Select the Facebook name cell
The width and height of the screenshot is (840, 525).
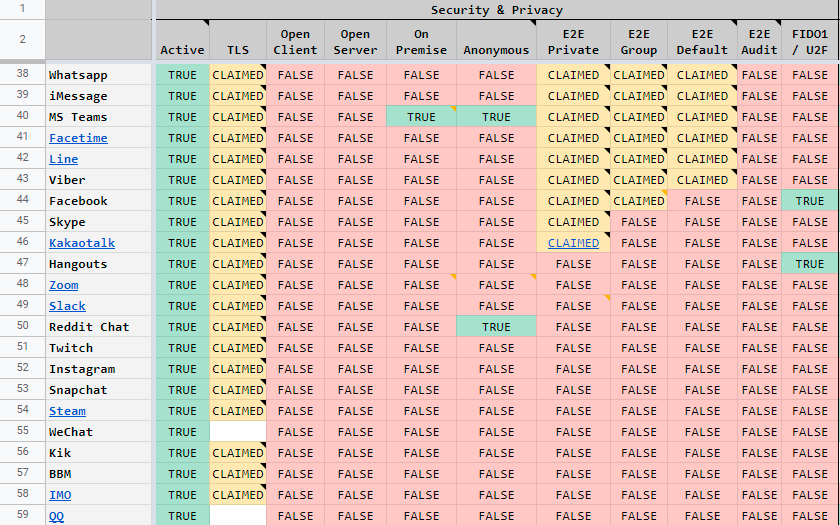pyautogui.click(x=99, y=201)
